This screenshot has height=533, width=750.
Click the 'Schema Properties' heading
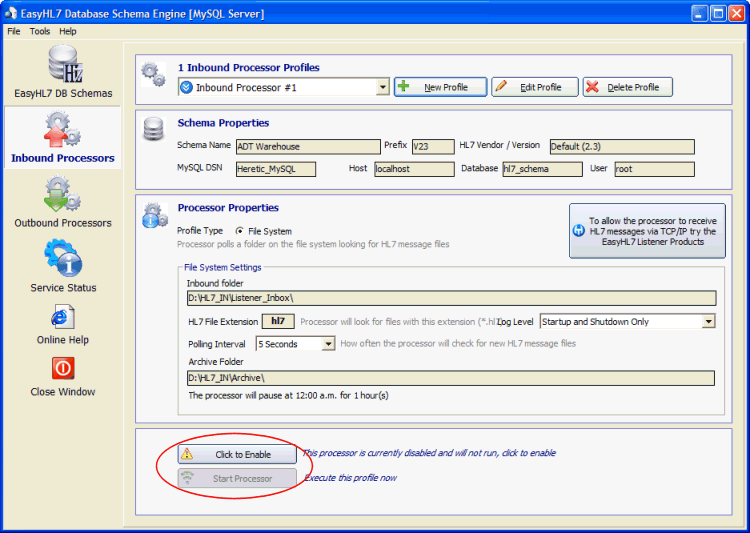tap(223, 123)
